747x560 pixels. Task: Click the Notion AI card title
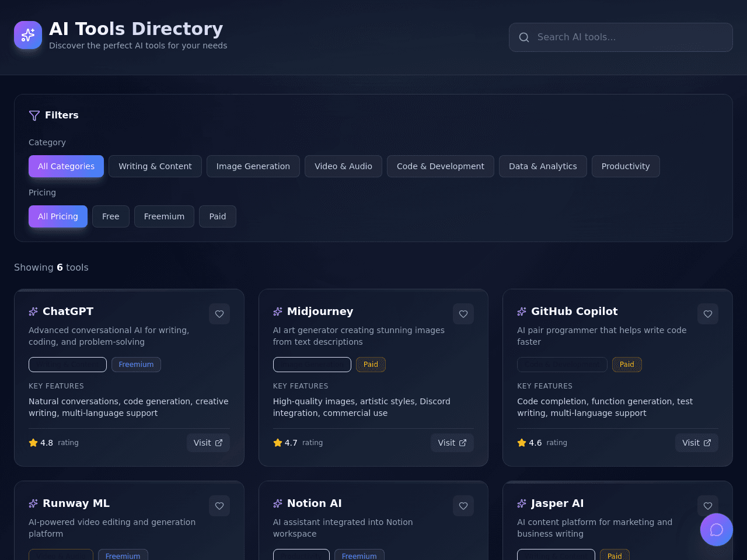pyautogui.click(x=314, y=503)
